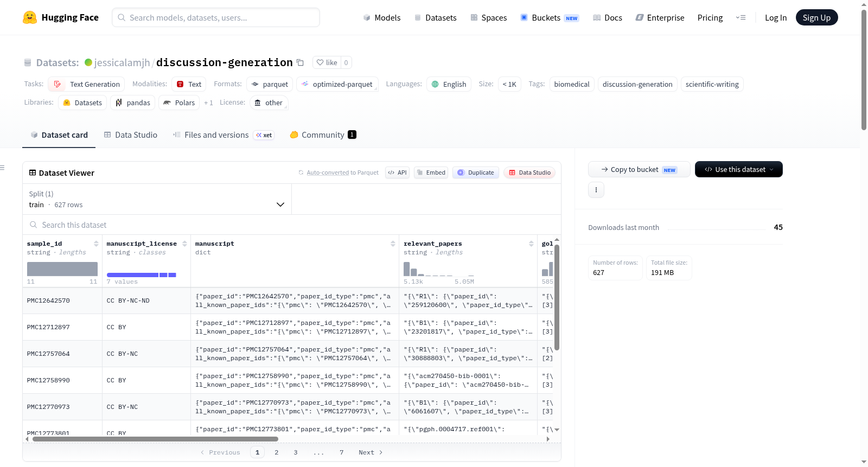Open the Models menu item
Screen dimensions: 868x467
pos(382,17)
